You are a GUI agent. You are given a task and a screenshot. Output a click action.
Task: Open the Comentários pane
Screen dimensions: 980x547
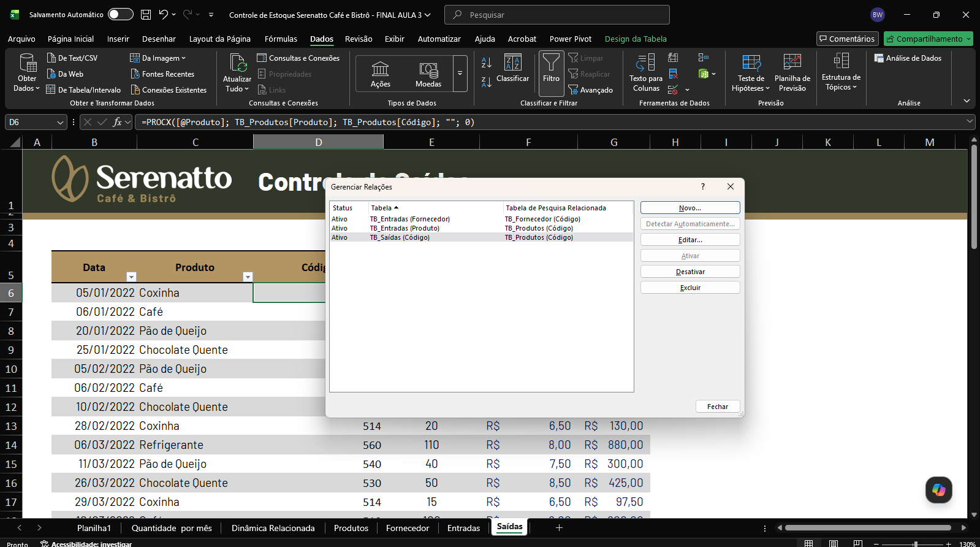click(847, 39)
